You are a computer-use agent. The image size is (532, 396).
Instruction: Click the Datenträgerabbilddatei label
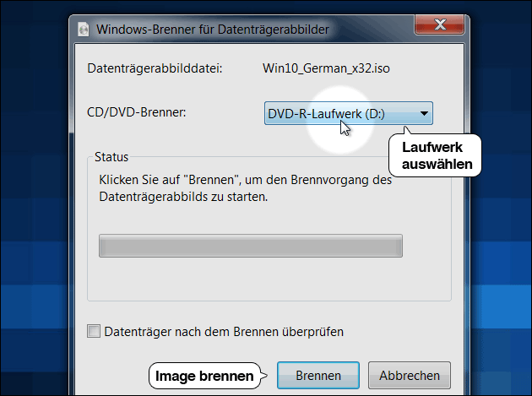pos(155,68)
